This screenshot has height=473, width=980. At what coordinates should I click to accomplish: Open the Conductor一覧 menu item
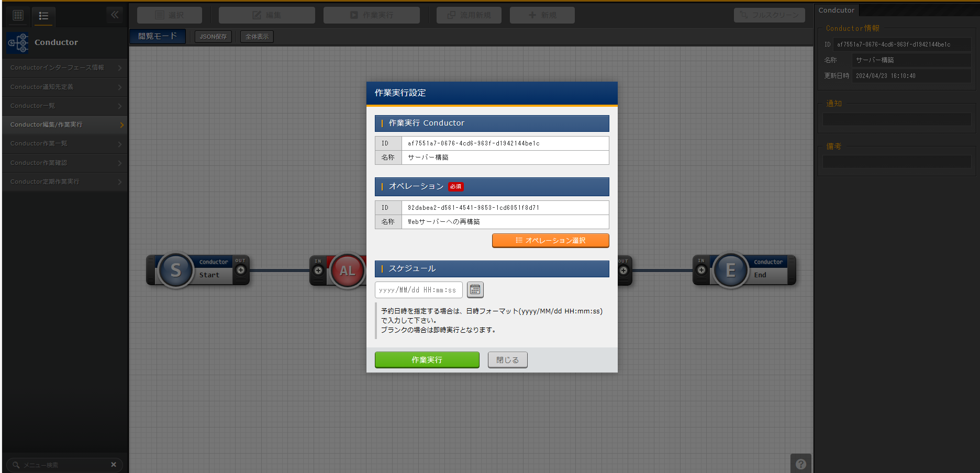(64, 106)
